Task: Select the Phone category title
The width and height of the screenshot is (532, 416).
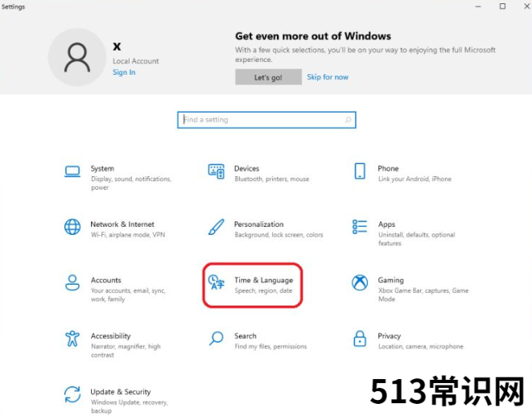Action: 388,168
